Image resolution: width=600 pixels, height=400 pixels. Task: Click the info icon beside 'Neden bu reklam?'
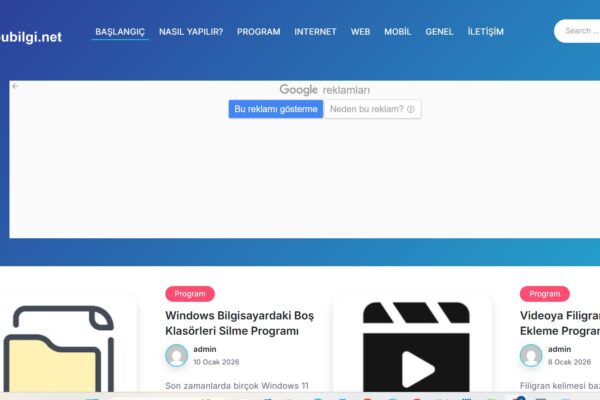pos(411,109)
